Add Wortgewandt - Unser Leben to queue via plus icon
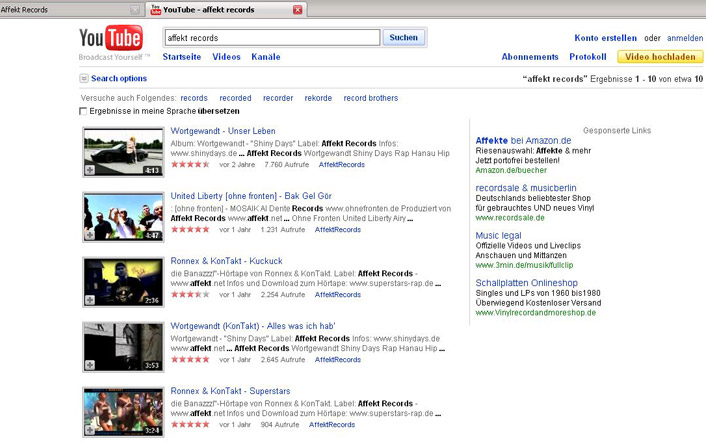The height and width of the screenshot is (446, 706). coord(90,170)
